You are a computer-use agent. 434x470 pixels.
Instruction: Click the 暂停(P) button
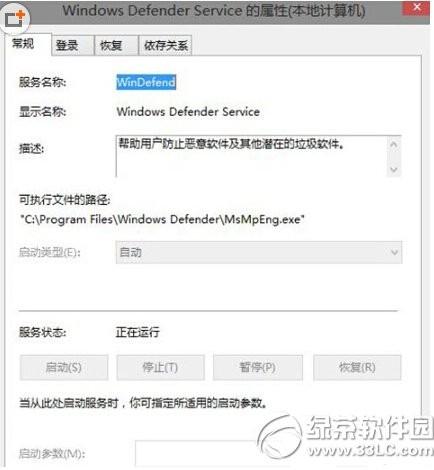258,368
